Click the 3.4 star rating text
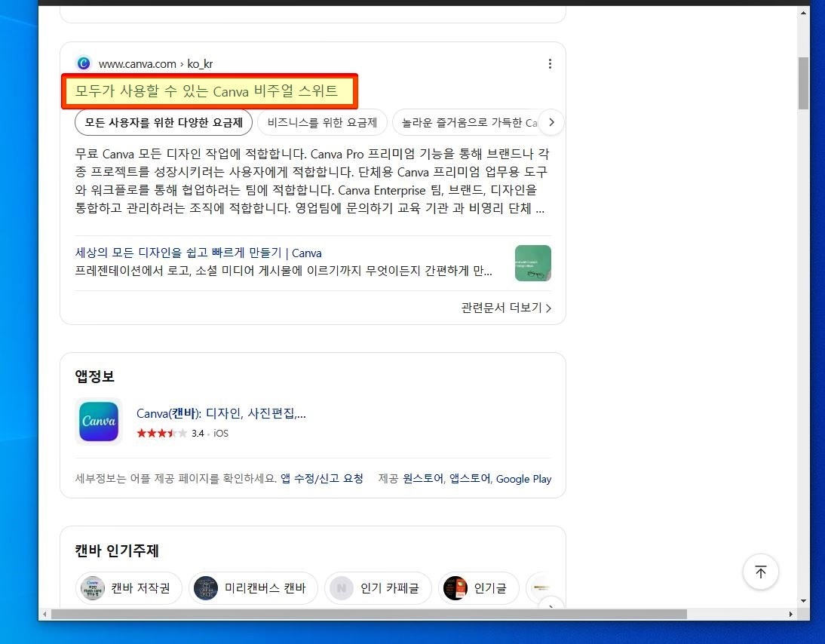This screenshot has height=644, width=825. [198, 433]
